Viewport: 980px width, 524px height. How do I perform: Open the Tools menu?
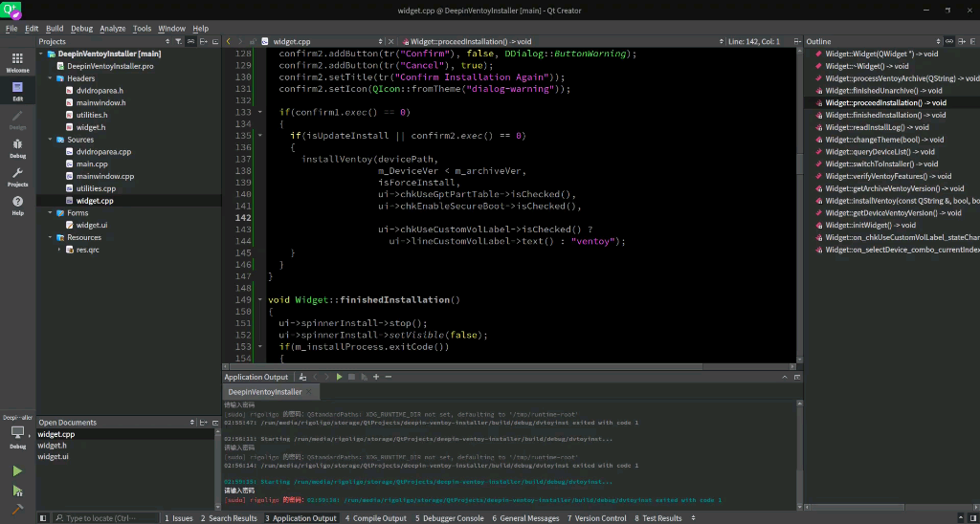[x=142, y=28]
